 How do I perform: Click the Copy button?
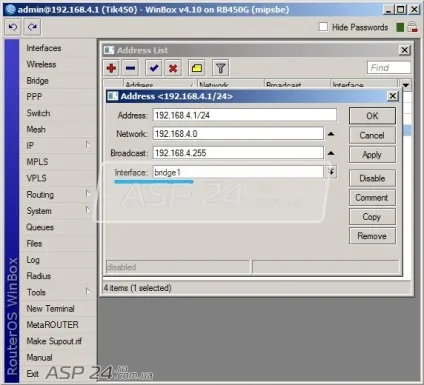372,217
